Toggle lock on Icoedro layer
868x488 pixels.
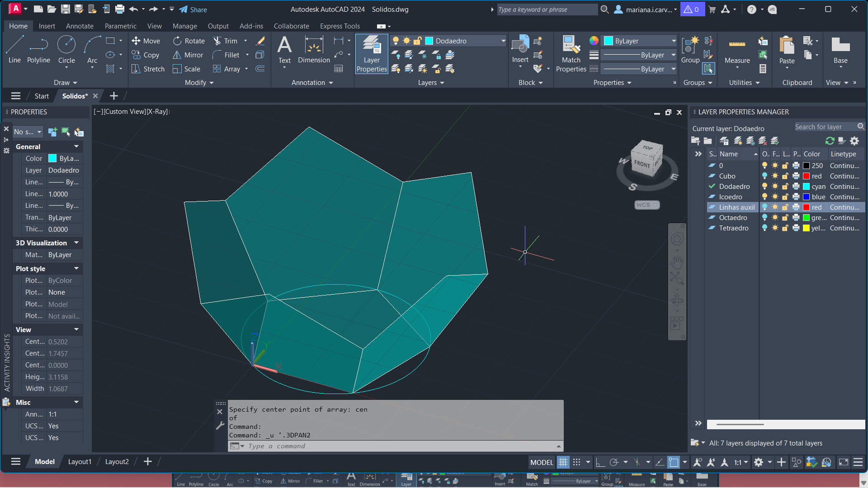coord(785,197)
